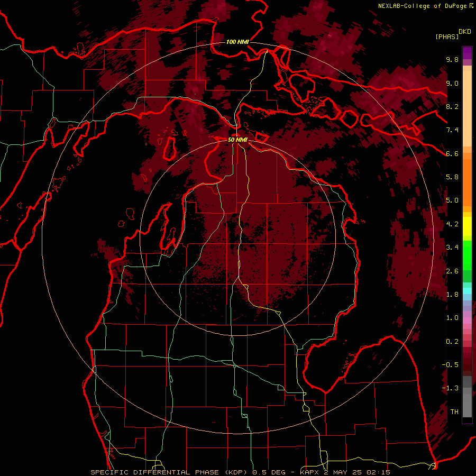
Task: Pick the yellow band of the color bar
Action: pos(467,226)
